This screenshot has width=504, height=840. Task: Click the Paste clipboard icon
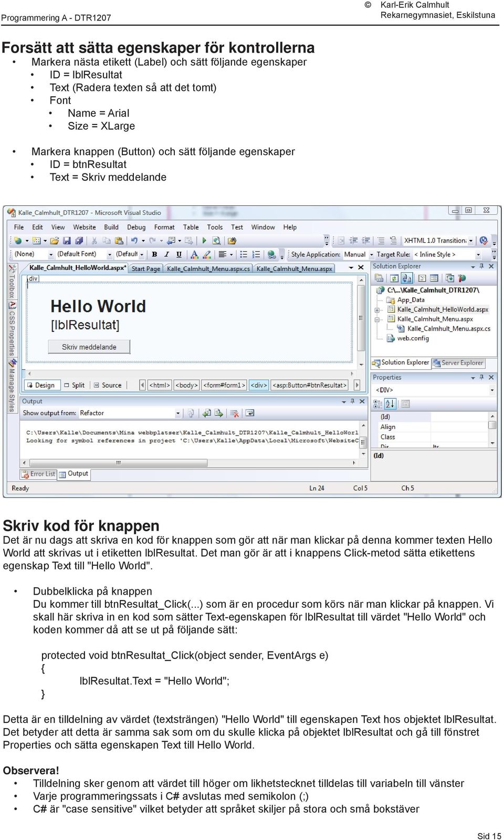[x=119, y=241]
